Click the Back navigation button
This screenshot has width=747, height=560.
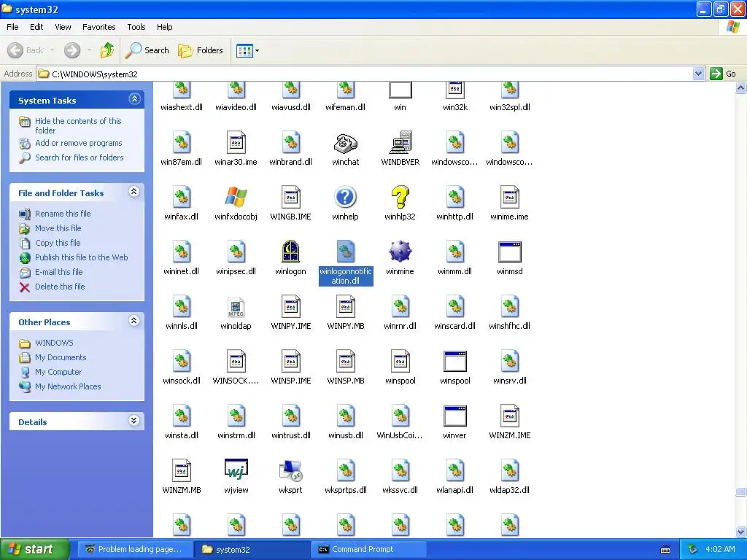26,50
